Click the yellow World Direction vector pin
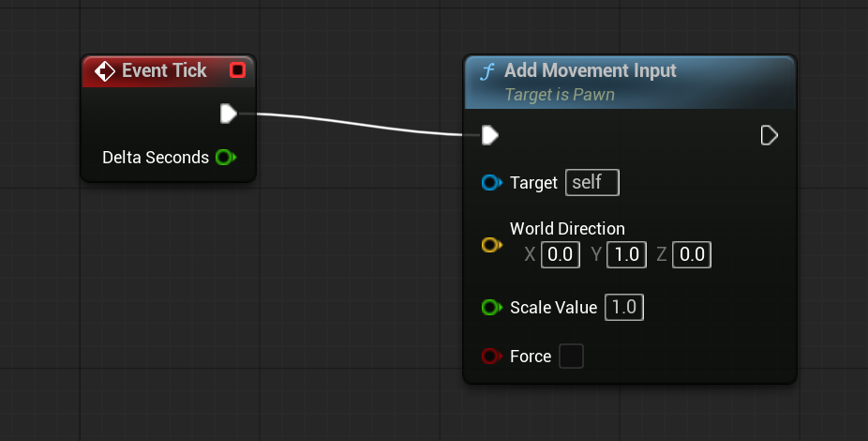The width and height of the screenshot is (868, 441). [491, 244]
